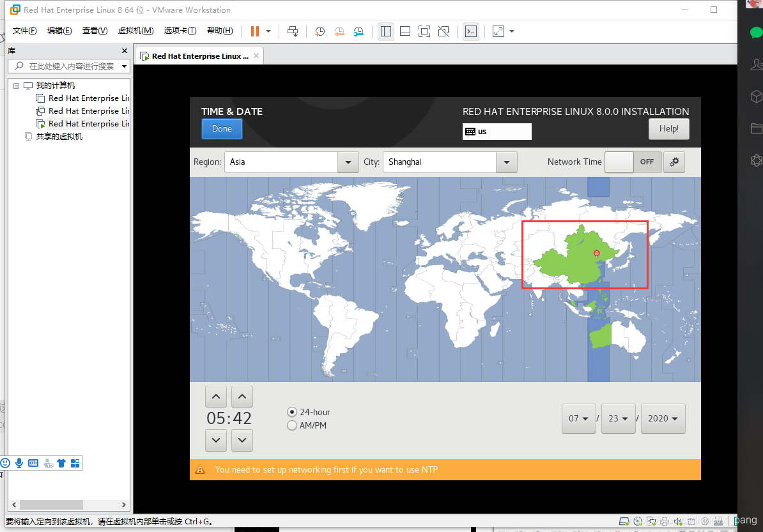The height and width of the screenshot is (532, 763).
Task: Open the 帮助(H) menu
Action: (220, 31)
